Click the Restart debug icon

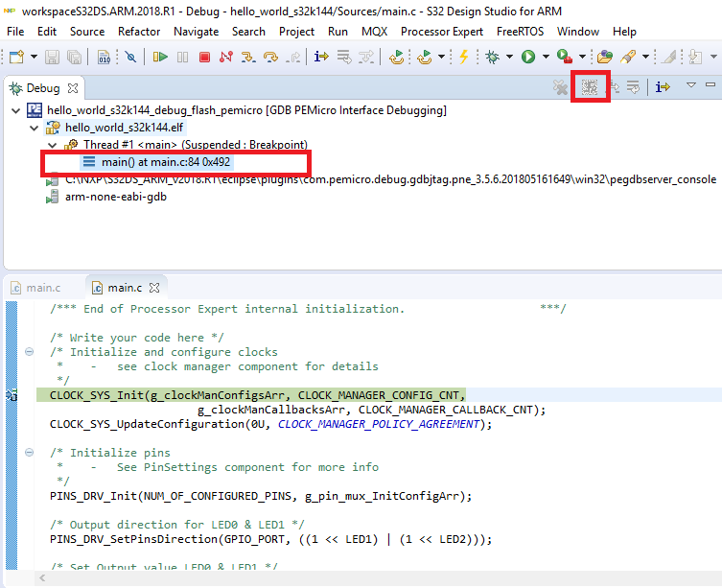(396, 57)
